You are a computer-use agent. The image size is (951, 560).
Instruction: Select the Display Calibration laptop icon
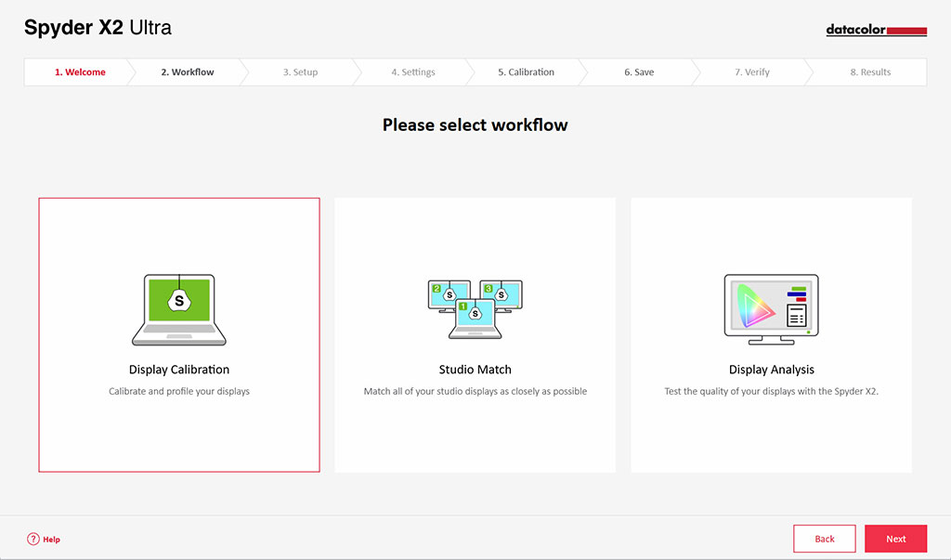(179, 309)
